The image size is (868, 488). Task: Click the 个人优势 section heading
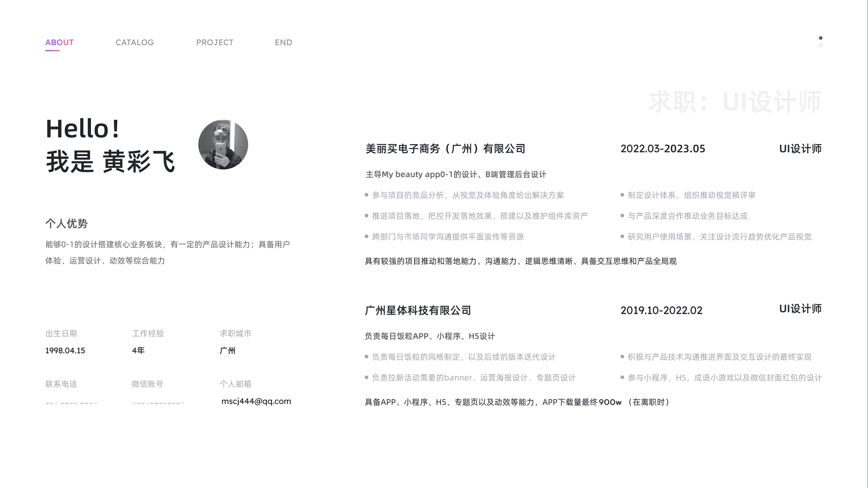pos(66,224)
